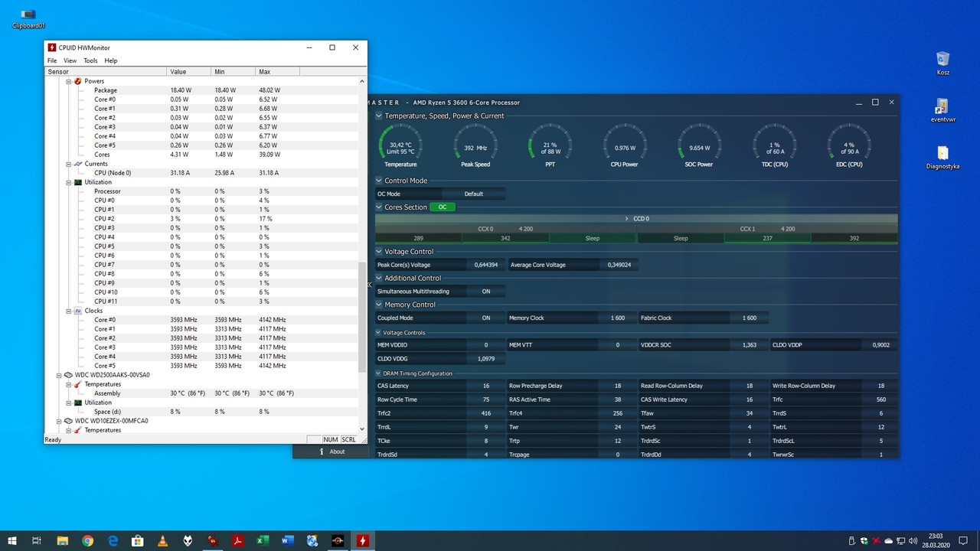Click the OC Mode Default value

tap(473, 194)
